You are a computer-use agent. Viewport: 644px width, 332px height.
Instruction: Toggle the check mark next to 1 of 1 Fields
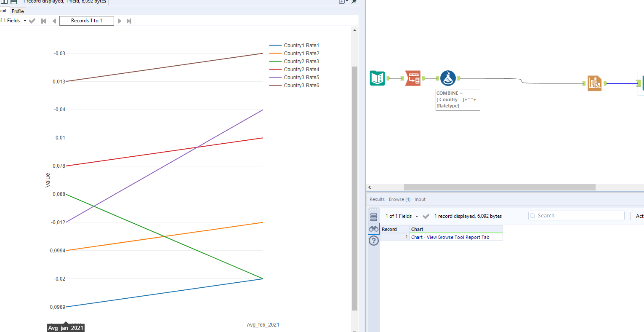tap(426, 216)
